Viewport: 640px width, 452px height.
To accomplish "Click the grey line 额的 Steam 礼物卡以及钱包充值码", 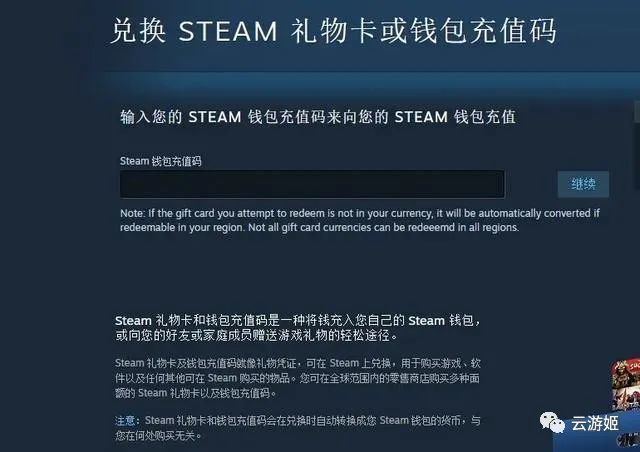I will pyautogui.click(x=196, y=393).
